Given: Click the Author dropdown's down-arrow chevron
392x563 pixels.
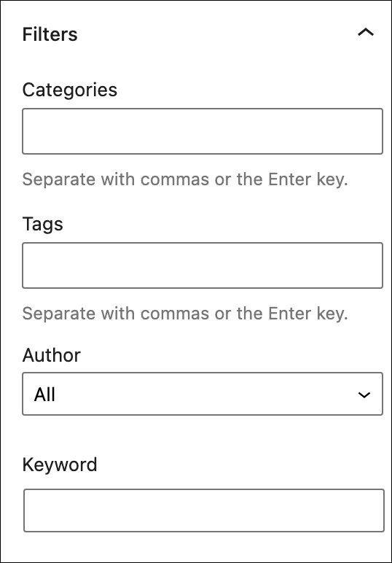Looking at the screenshot, I should tap(364, 395).
